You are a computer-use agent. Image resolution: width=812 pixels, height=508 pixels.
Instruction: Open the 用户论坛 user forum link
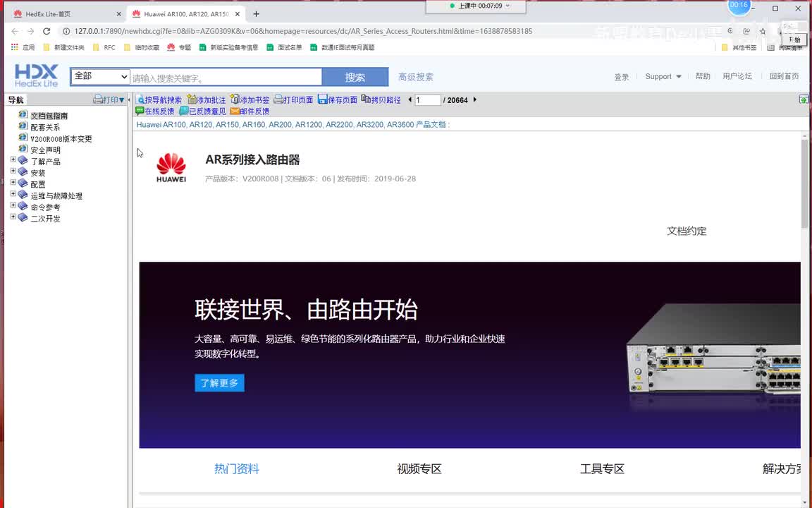click(737, 76)
